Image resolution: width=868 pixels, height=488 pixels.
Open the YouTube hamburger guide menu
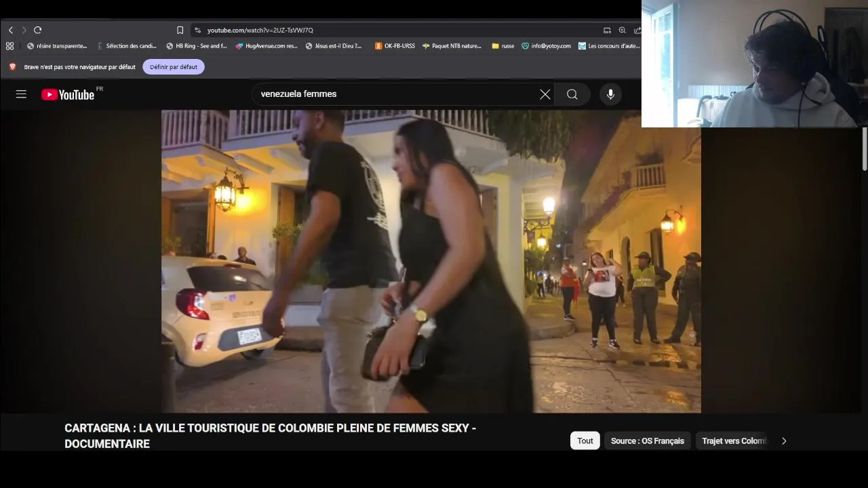tap(21, 94)
